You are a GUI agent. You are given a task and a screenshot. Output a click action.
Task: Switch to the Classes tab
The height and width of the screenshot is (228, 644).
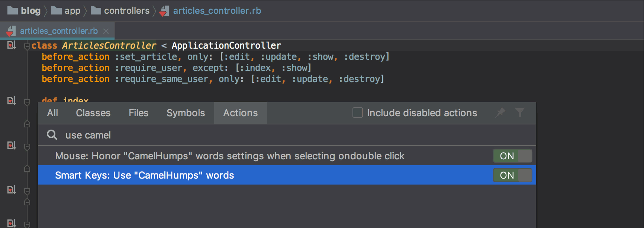click(x=93, y=113)
